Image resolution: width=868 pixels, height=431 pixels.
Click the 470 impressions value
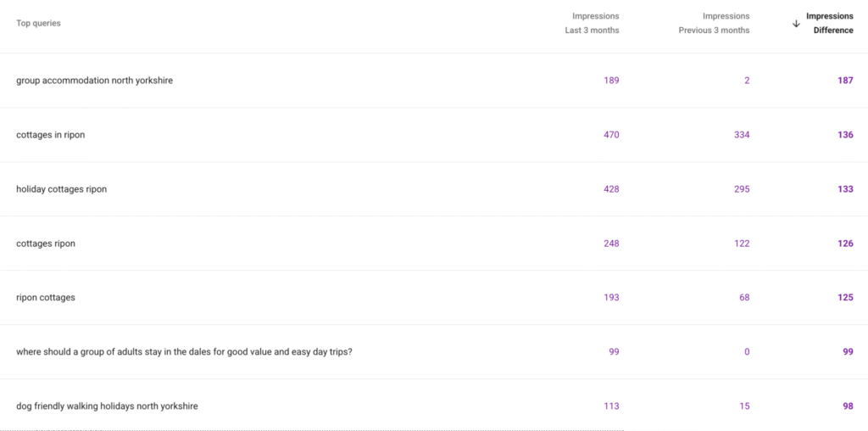click(611, 135)
